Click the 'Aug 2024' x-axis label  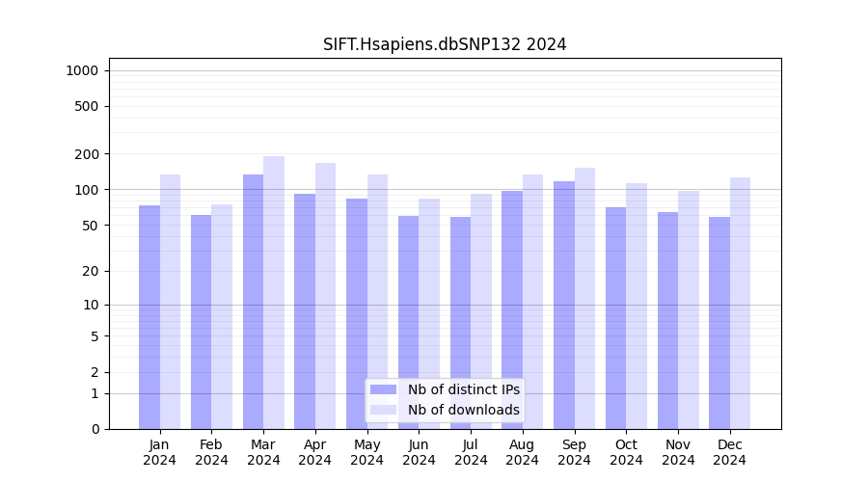523,452
